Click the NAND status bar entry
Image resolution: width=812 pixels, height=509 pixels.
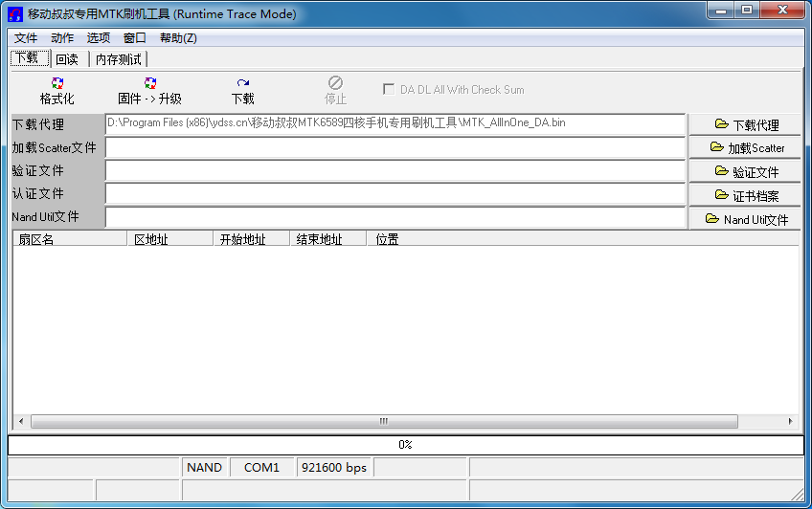[x=205, y=468]
